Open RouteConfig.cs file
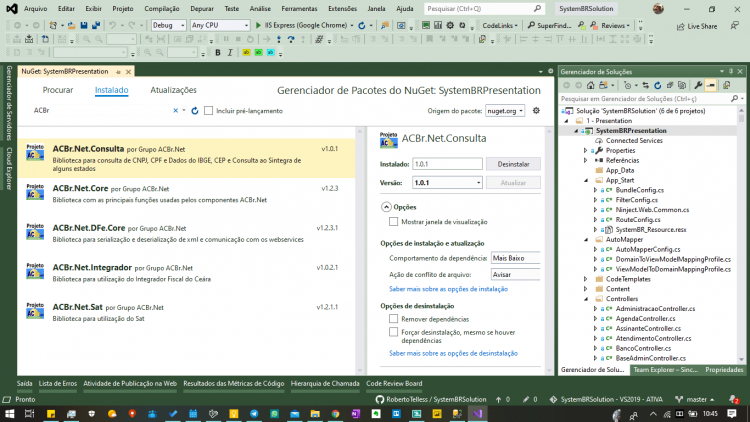This screenshot has height=422, width=750. pos(638,220)
